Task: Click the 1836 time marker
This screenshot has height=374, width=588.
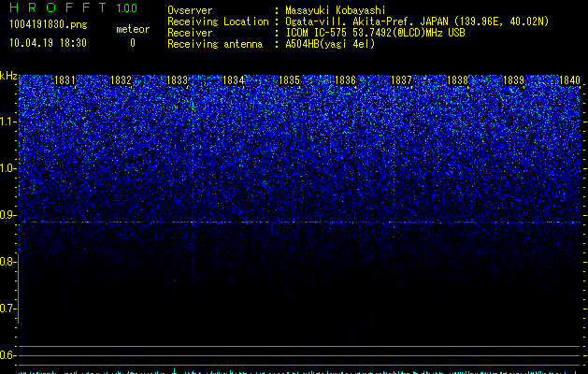Action: coord(345,80)
